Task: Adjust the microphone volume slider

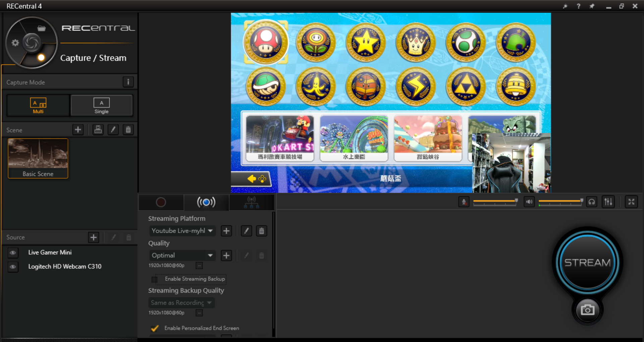Action: coord(495,202)
